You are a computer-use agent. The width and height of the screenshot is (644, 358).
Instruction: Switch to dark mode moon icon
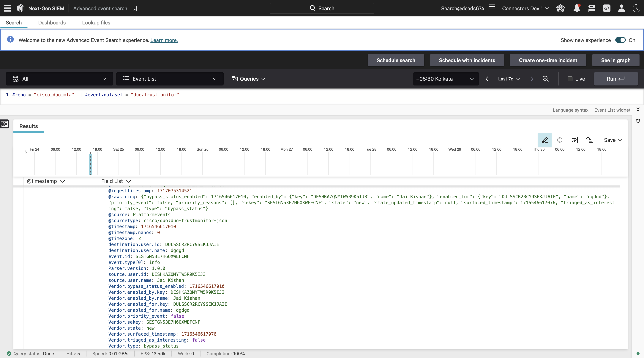point(636,8)
